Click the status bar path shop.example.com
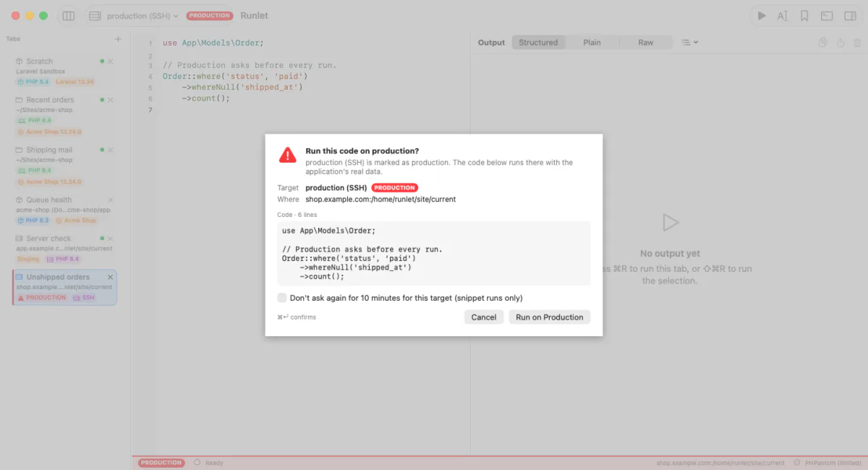Viewport: 868px width, 470px height. (720, 463)
